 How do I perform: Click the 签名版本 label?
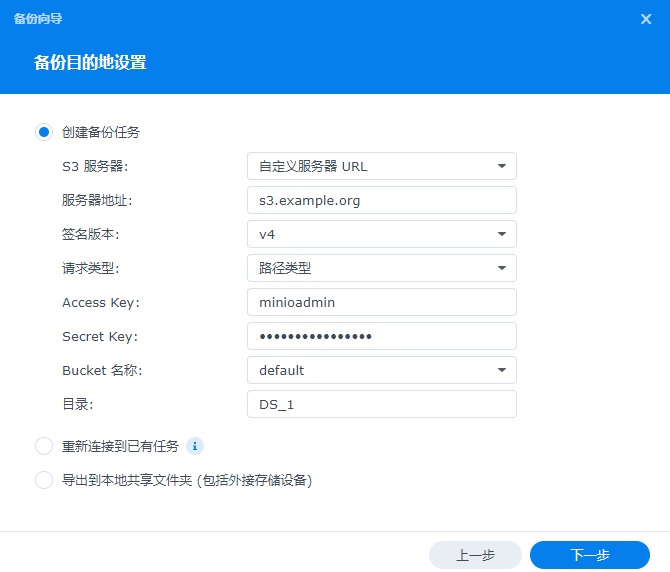point(91,234)
